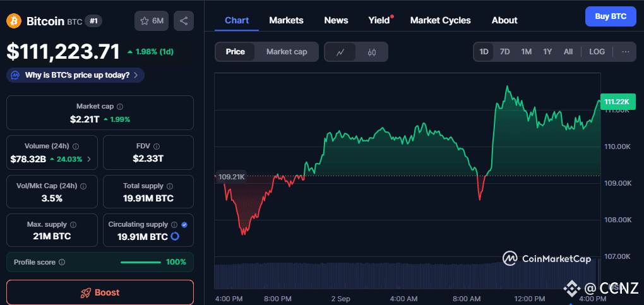644x305 pixels.
Task: Click the volume bars below the chart
Action: point(407,276)
